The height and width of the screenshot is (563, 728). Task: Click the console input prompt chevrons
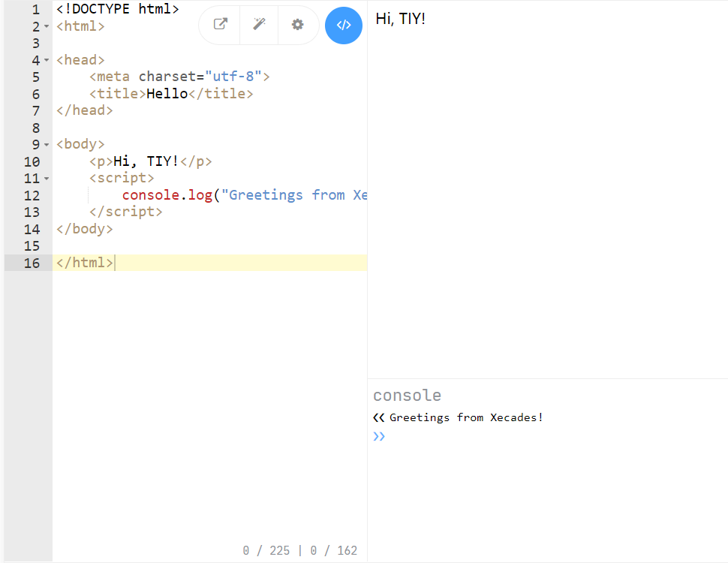(x=379, y=436)
